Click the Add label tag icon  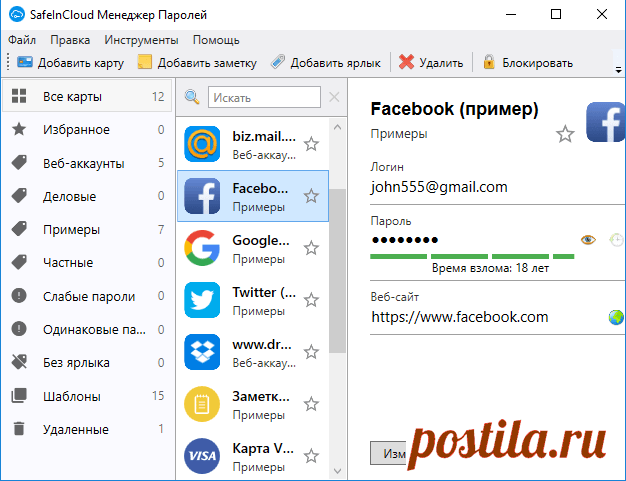point(278,62)
